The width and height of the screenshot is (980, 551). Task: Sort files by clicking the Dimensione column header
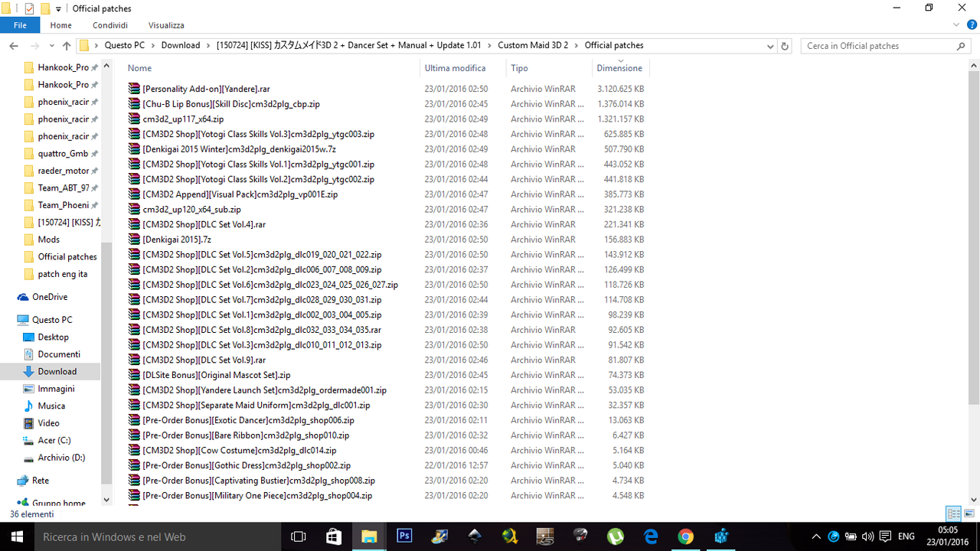[620, 68]
